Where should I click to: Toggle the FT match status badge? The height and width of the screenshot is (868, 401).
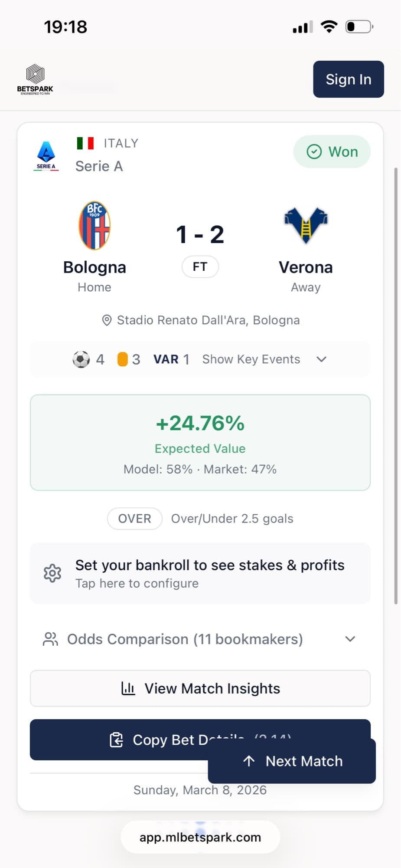point(200,266)
